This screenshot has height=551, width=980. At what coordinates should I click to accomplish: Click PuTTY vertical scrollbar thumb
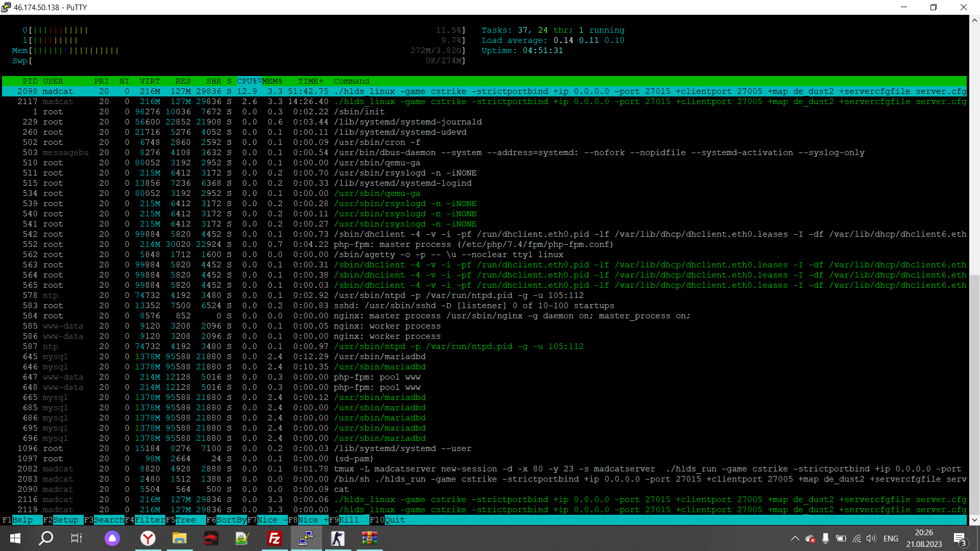pos(974,394)
